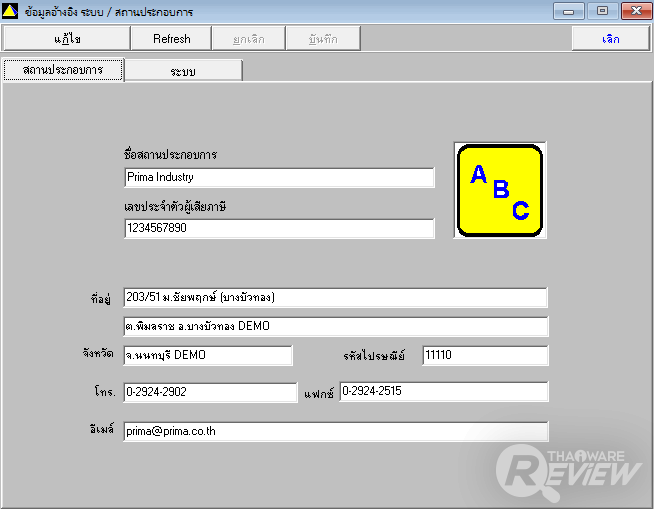Screen dimensions: 654x509
Task: Click the เลิก (Exit) button
Action: click(611, 38)
